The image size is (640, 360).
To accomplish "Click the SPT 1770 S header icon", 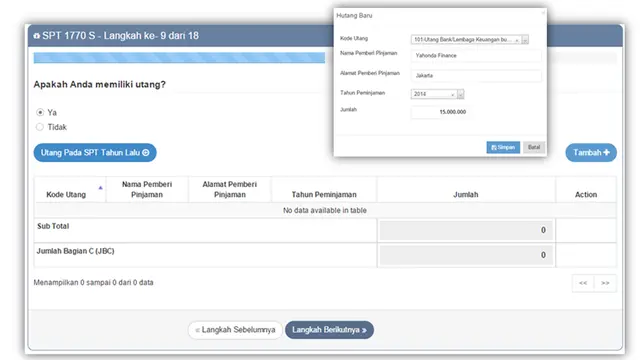I will (x=37, y=36).
